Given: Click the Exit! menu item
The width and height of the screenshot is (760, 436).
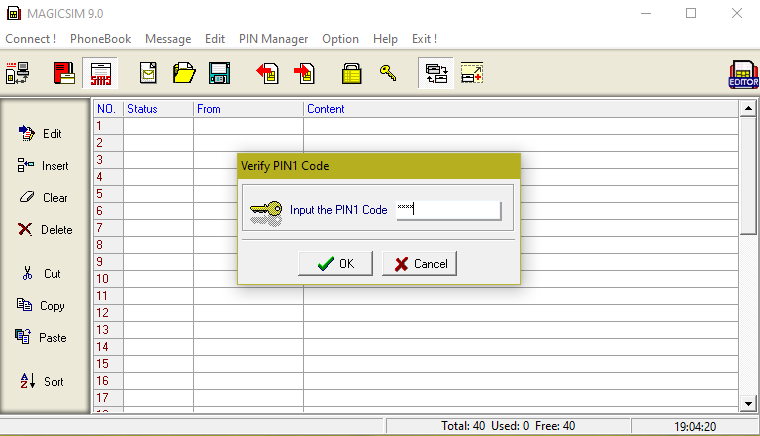Looking at the screenshot, I should tap(425, 39).
